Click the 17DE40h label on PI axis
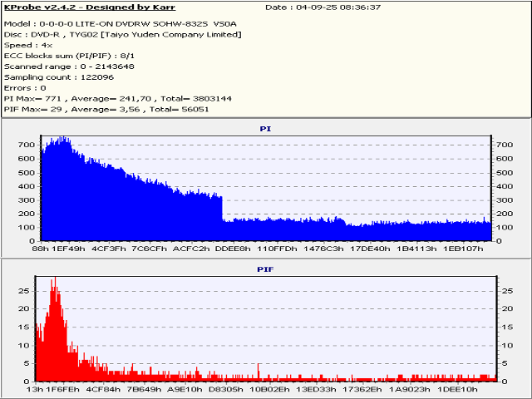Screen dimensions: 532x399 (x=370, y=249)
